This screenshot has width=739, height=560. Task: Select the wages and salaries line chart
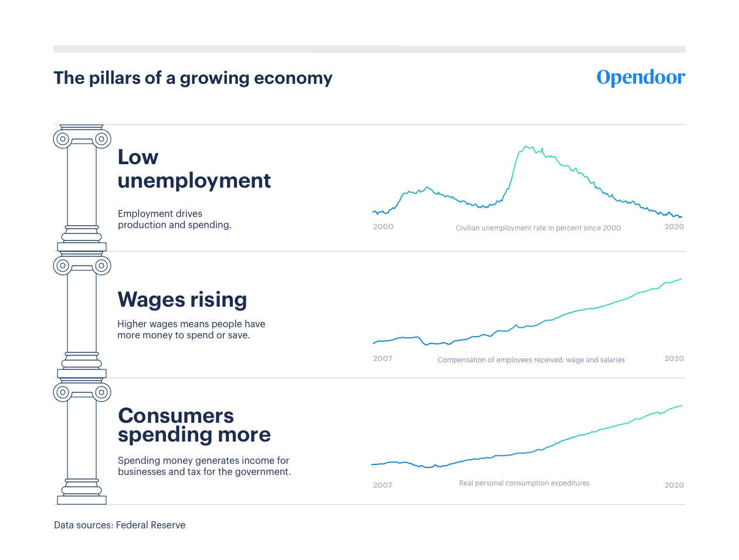pos(527,312)
